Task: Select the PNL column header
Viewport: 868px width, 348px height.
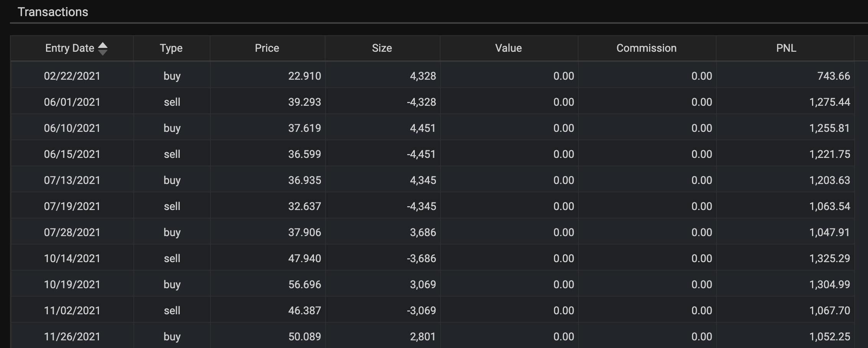Action: tap(786, 48)
